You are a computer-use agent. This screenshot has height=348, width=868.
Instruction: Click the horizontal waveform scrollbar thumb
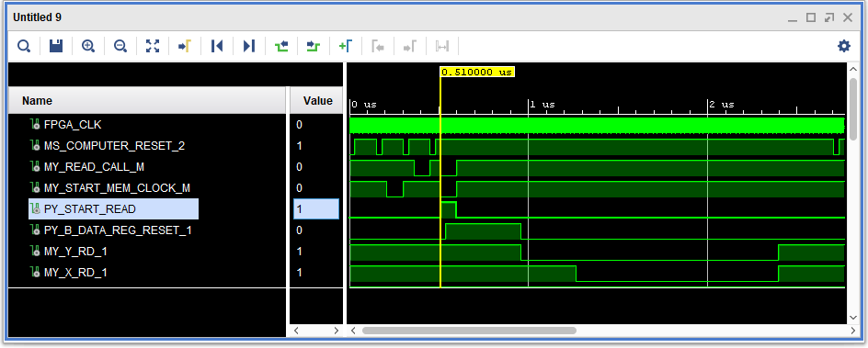point(469,331)
